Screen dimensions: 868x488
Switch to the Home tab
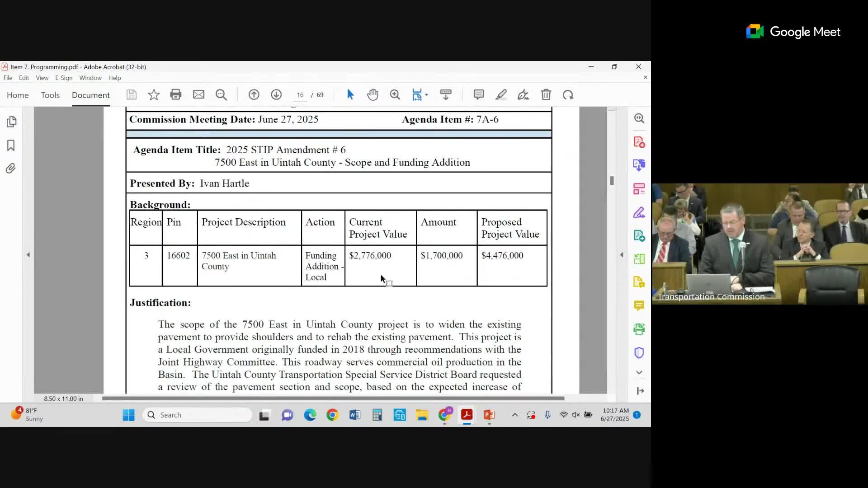(18, 95)
